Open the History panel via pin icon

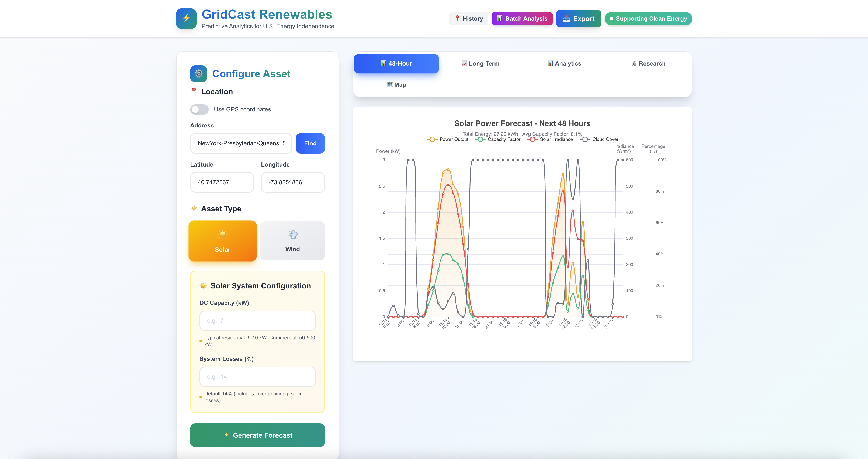(x=457, y=18)
